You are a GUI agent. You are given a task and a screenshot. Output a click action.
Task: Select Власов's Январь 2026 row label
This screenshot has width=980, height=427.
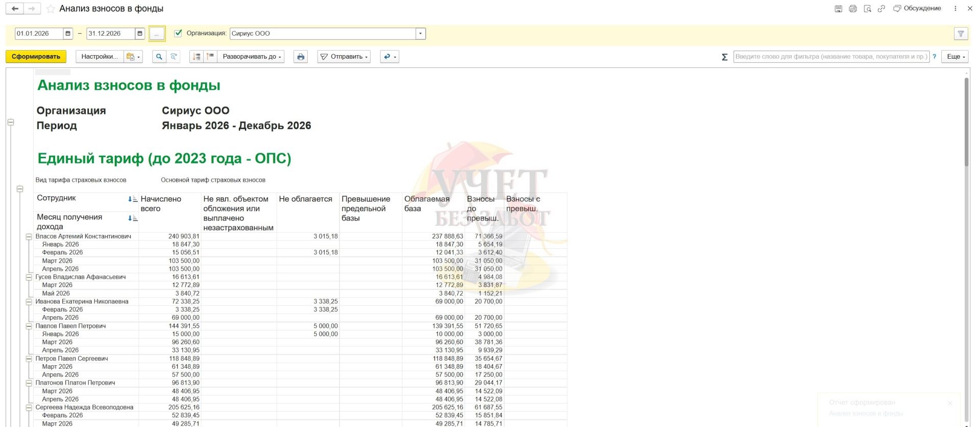61,245
